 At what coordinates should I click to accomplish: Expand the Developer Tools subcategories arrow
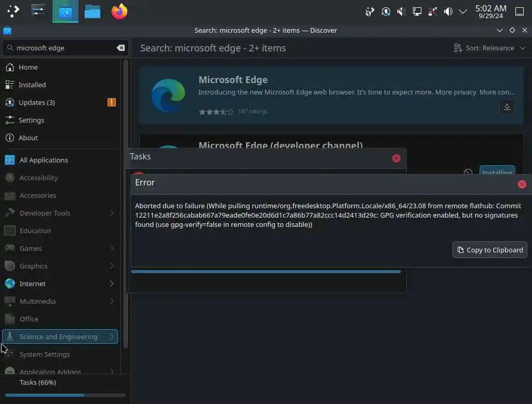tap(112, 213)
